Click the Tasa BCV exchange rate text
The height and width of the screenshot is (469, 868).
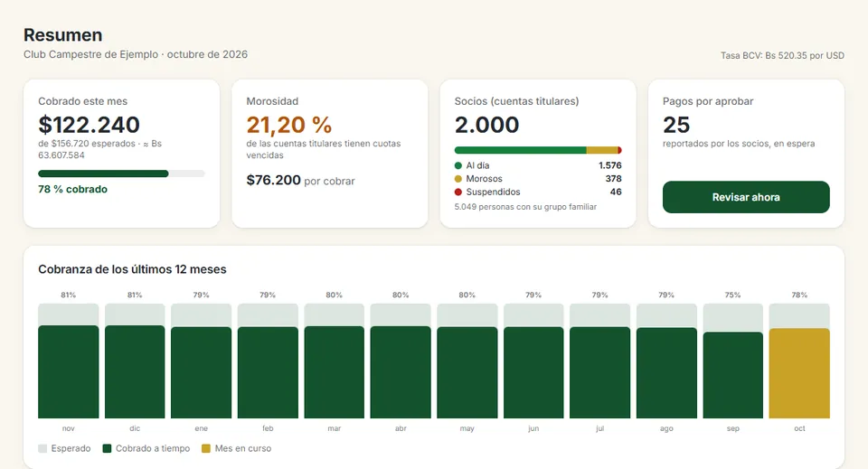tap(782, 55)
